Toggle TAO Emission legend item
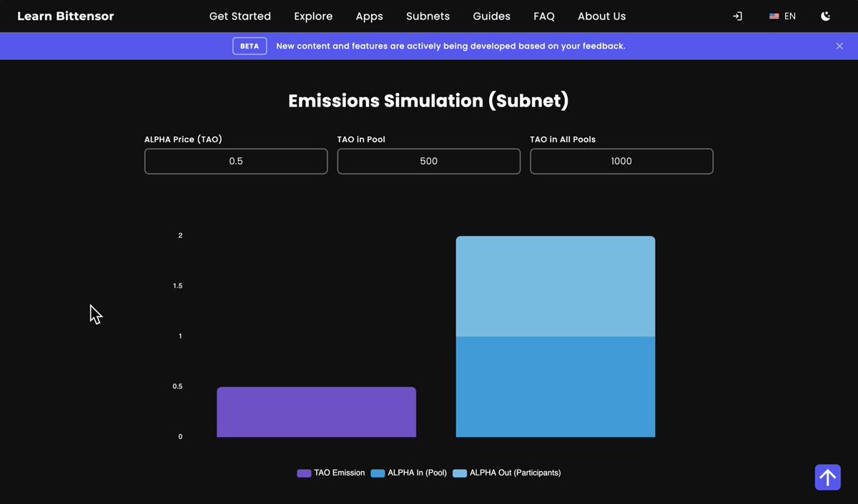This screenshot has width=858, height=504. pyautogui.click(x=331, y=473)
